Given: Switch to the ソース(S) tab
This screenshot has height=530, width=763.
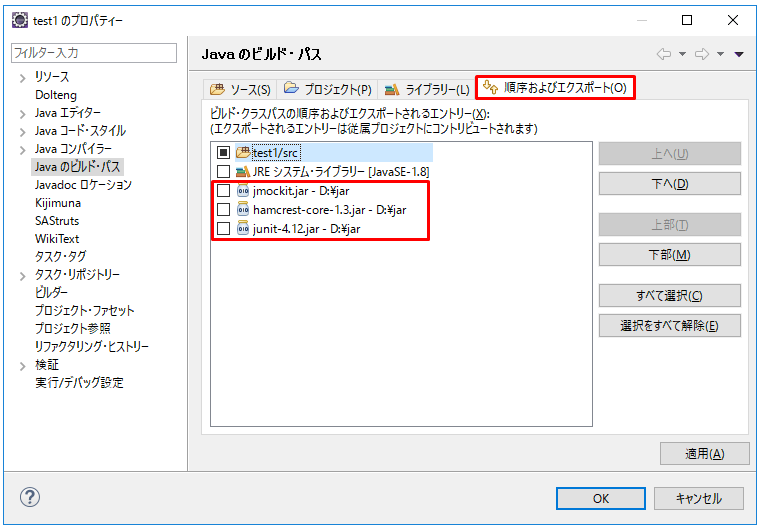Looking at the screenshot, I should click(240, 90).
